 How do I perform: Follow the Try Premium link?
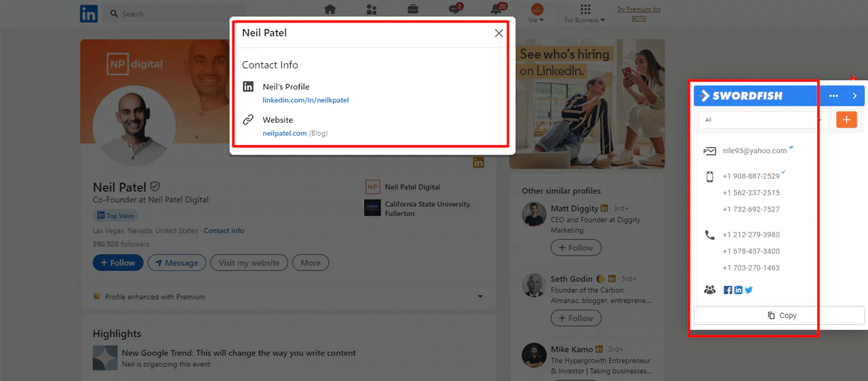click(x=639, y=14)
